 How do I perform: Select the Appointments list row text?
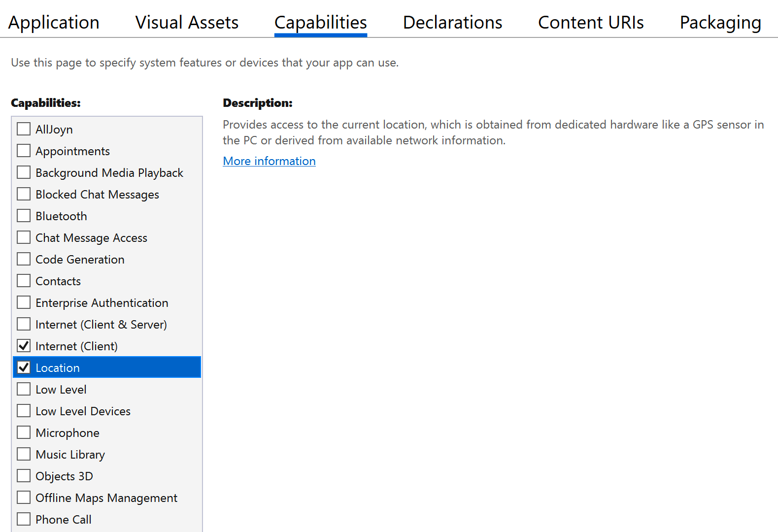coord(72,151)
